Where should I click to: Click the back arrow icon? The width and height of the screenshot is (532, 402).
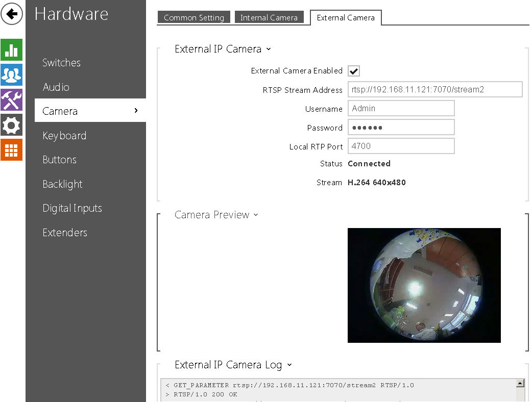pyautogui.click(x=12, y=14)
